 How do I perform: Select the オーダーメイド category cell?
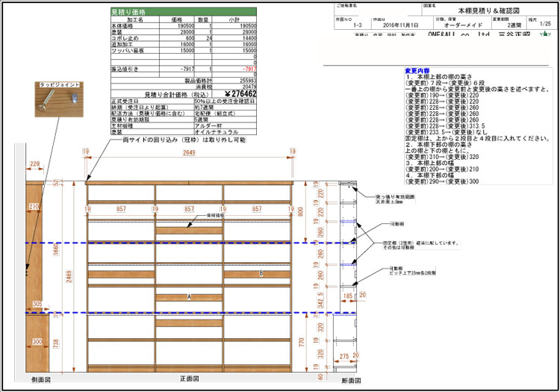click(457, 25)
